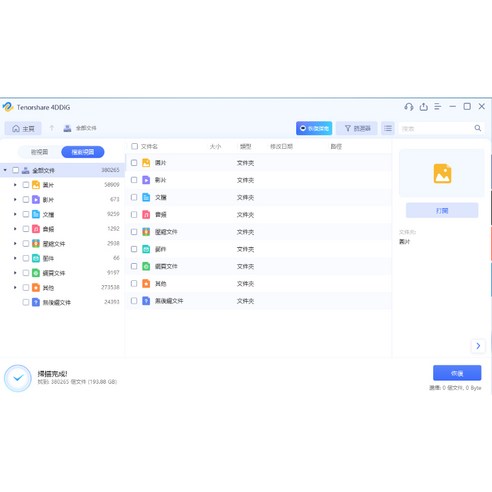The image size is (492, 492).
Task: Tick the checkbox for the compressed files row
Action: (134, 232)
